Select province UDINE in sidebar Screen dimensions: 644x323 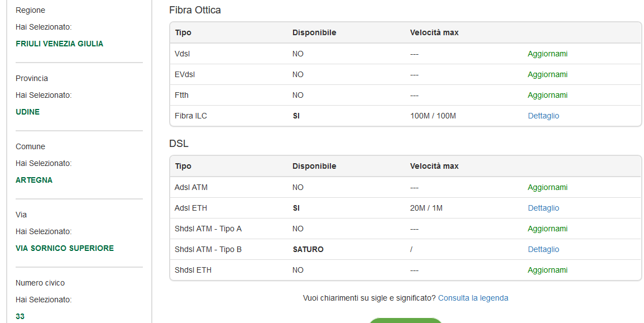[27, 112]
